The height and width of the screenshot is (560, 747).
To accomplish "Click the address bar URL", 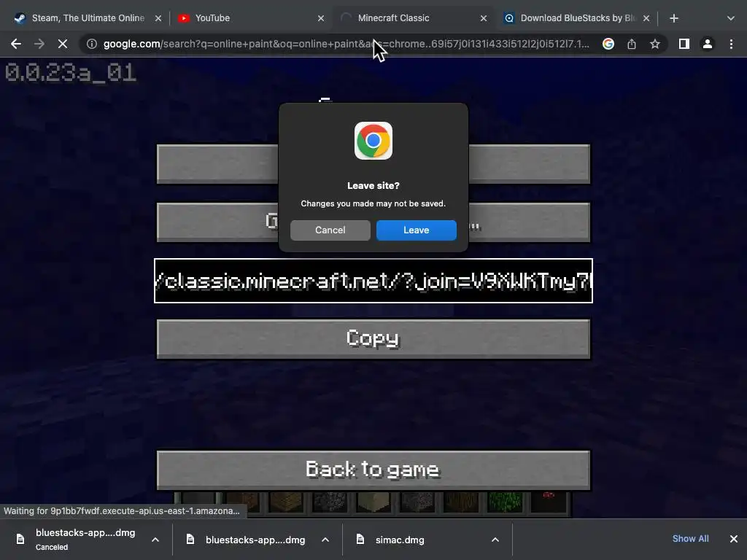I will point(346,44).
